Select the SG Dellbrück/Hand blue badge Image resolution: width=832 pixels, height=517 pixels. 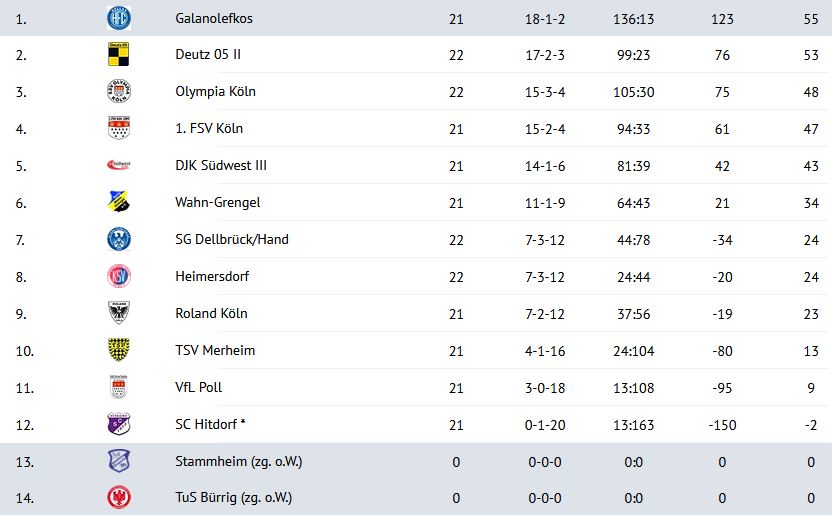coord(119,239)
